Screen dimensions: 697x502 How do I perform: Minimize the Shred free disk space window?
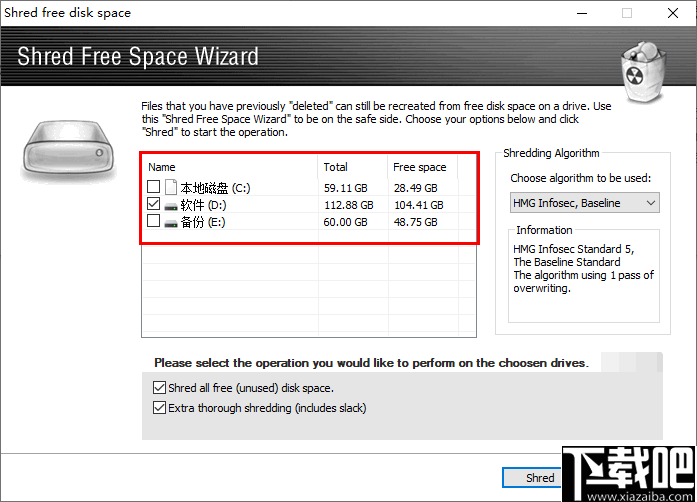tap(582, 13)
